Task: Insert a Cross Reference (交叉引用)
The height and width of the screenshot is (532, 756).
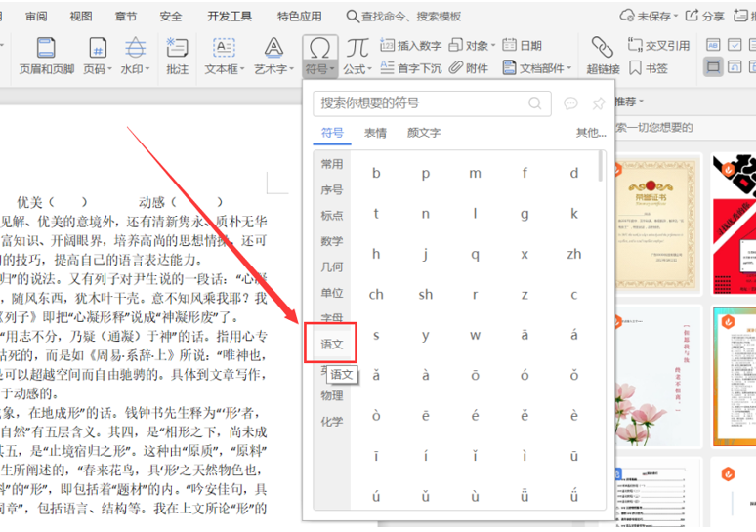Action: pyautogui.click(x=658, y=45)
